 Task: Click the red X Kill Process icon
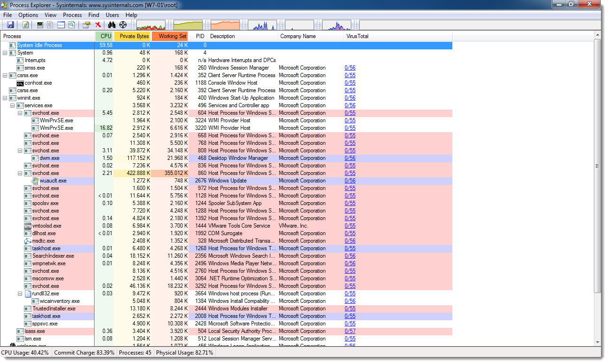coord(98,25)
